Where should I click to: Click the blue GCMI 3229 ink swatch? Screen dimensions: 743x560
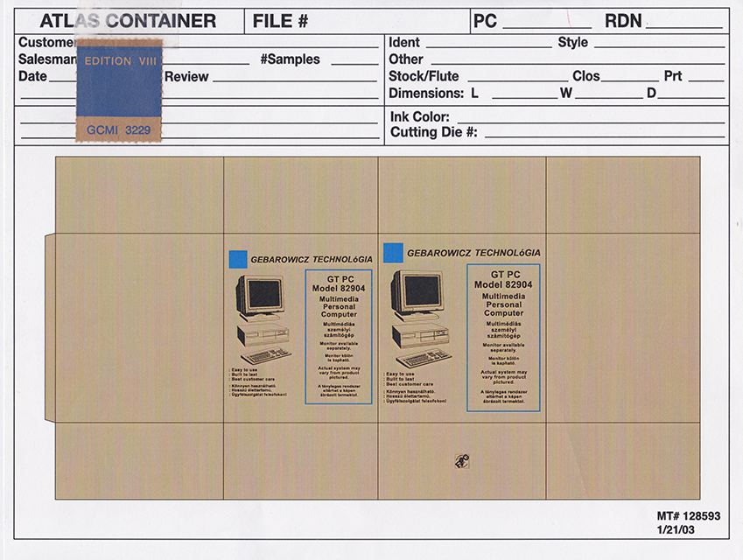pyautogui.click(x=119, y=91)
